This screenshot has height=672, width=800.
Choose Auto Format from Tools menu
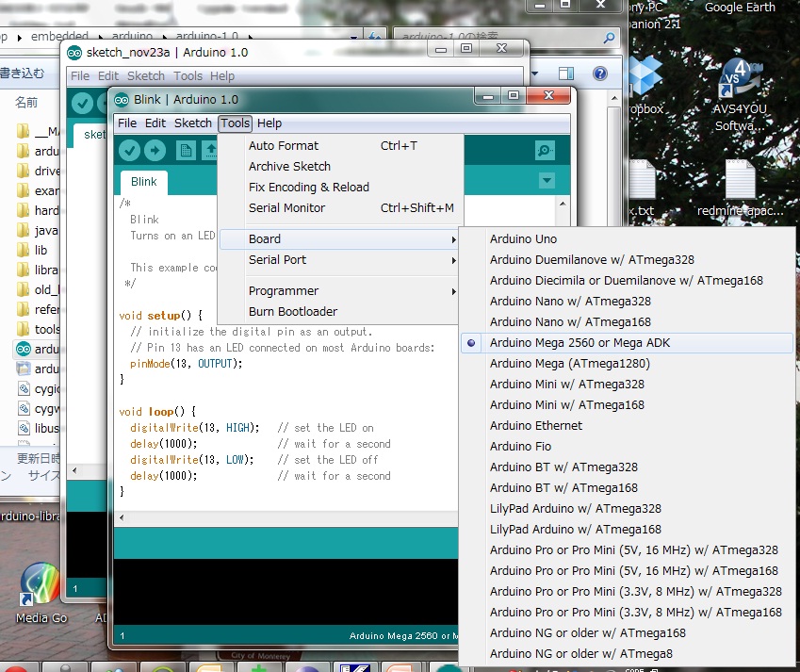[283, 146]
